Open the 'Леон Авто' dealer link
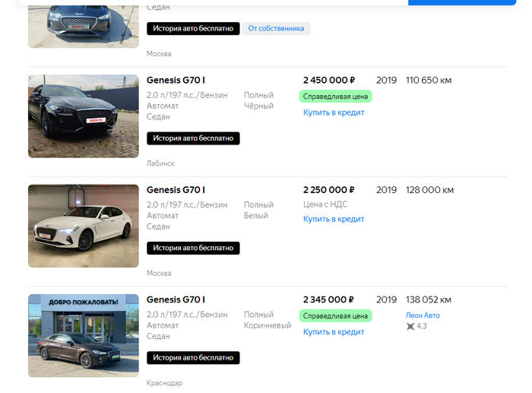 pyautogui.click(x=423, y=315)
